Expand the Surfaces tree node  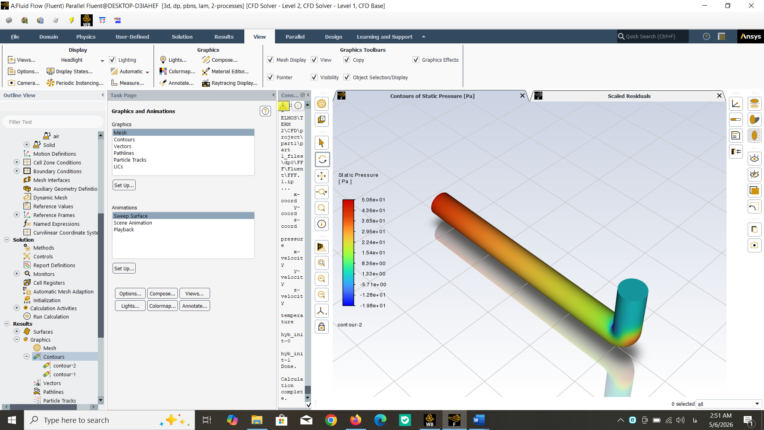pos(17,331)
